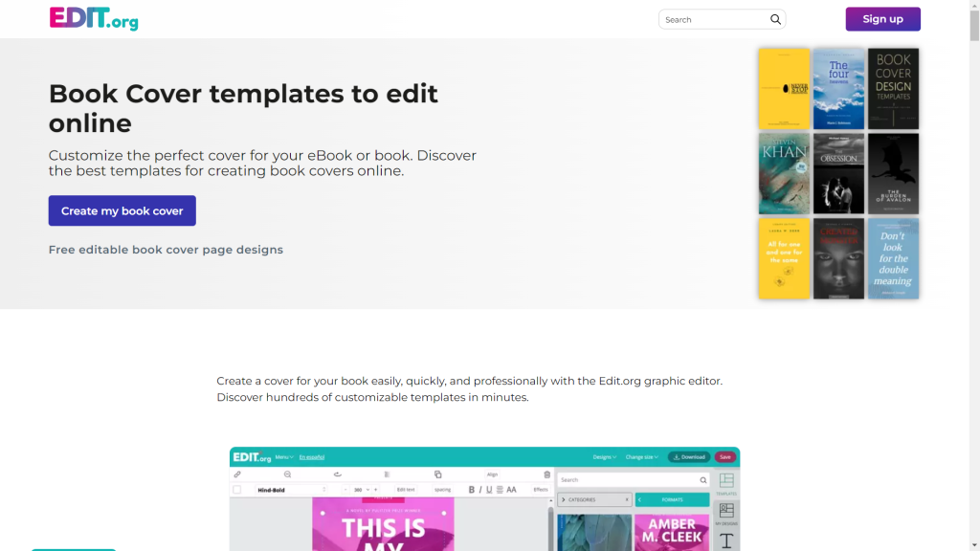Click the duplicate icon in the editor toolbar
This screenshot has width=980, height=551.
437,474
